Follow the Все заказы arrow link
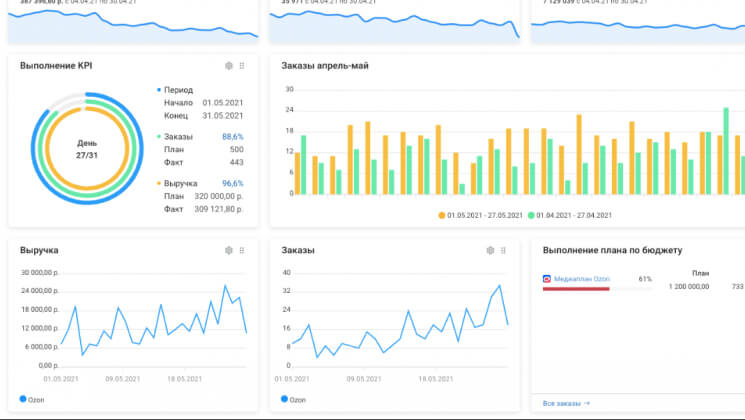Viewport: 745px width, 420px height. tap(566, 403)
